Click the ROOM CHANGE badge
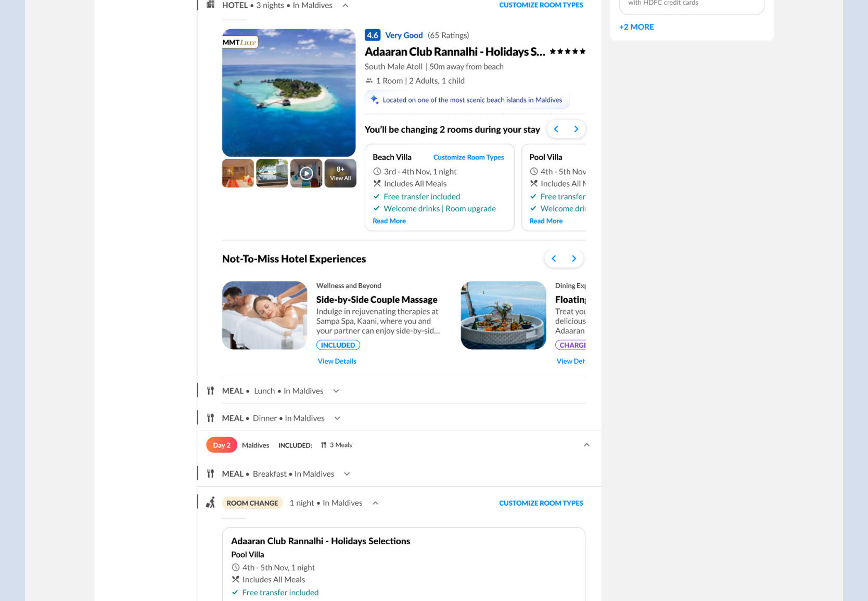 pos(252,503)
